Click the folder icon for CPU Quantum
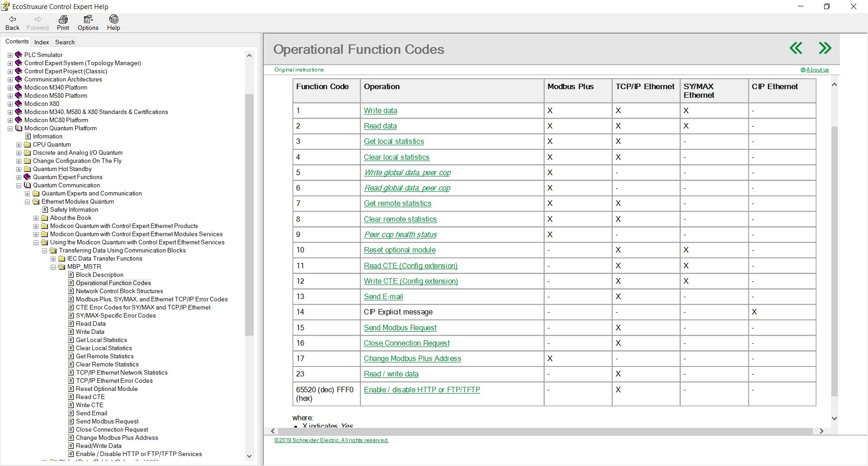868x466 pixels. (27, 144)
